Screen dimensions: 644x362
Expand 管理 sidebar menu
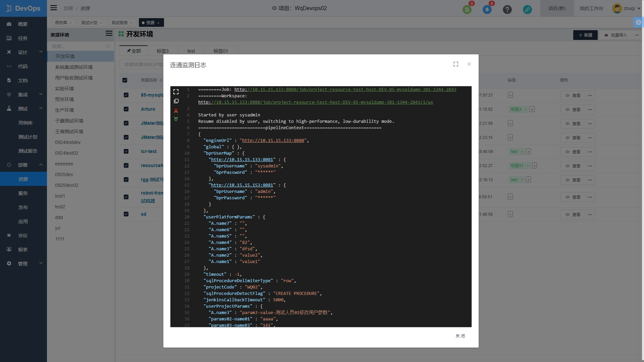click(x=23, y=264)
